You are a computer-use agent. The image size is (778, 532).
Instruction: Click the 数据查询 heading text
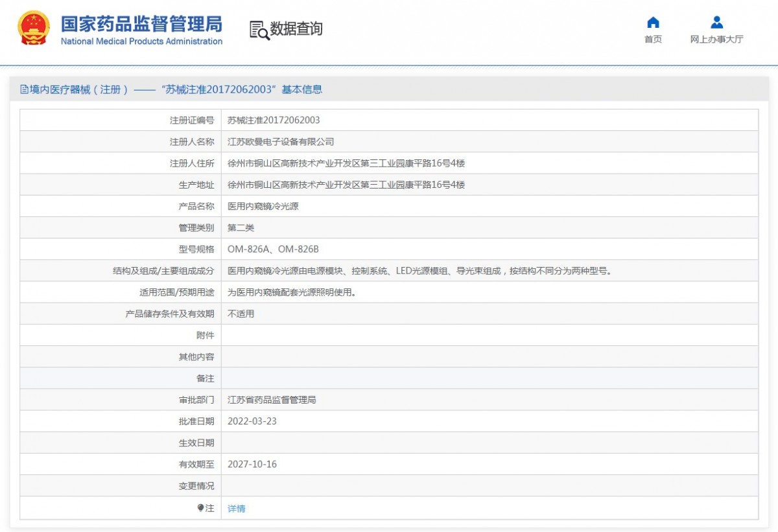(x=296, y=29)
